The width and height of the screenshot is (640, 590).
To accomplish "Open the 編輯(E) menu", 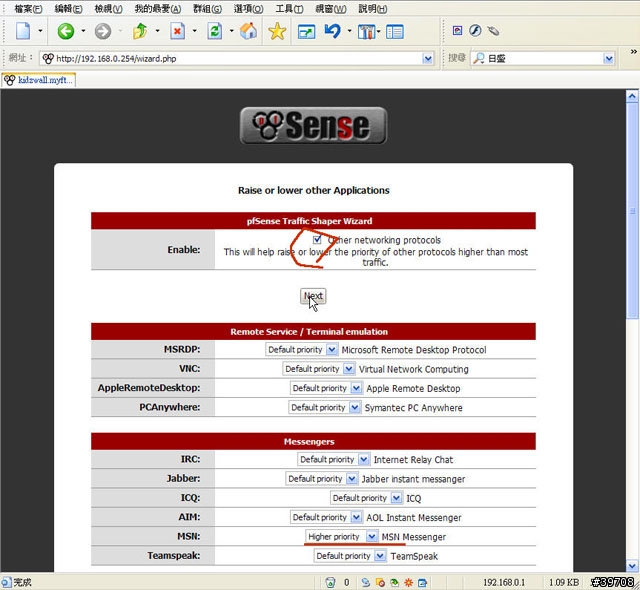I will click(68, 9).
